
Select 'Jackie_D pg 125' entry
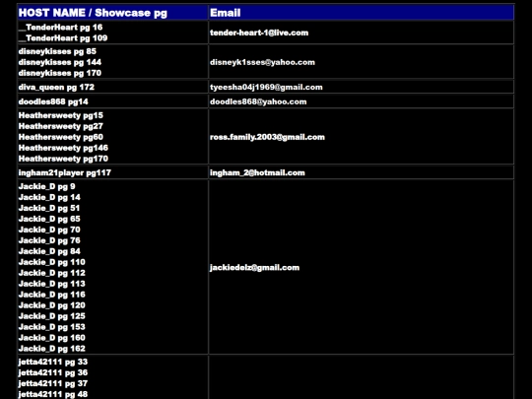pos(51,316)
